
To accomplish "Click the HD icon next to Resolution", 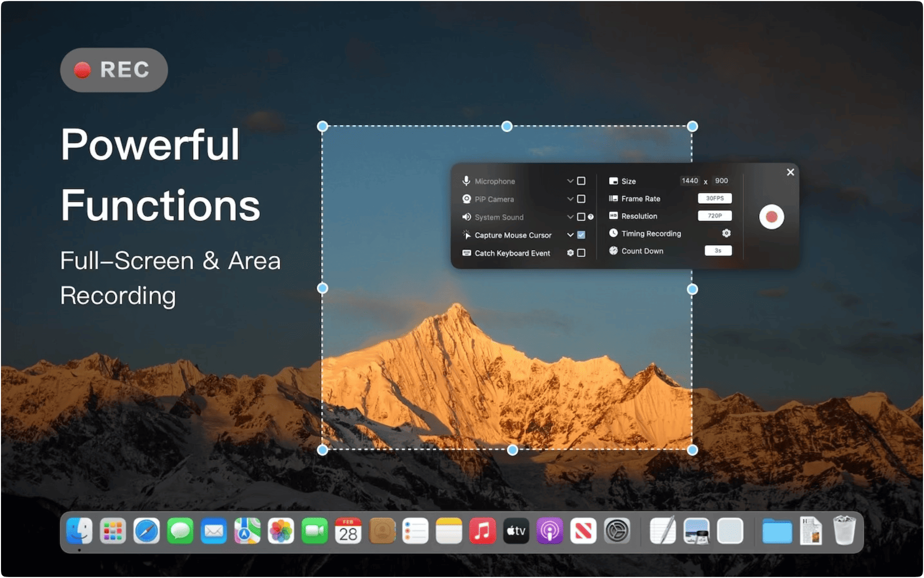I will [x=614, y=216].
